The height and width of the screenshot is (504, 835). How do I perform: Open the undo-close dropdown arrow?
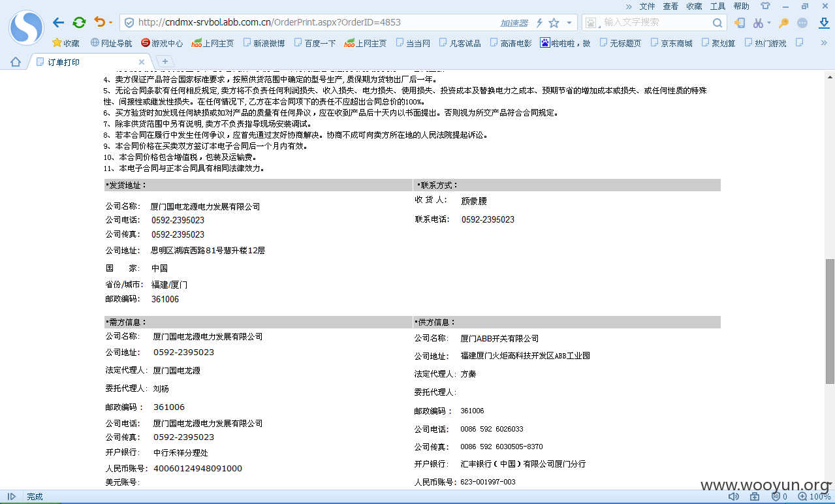point(110,23)
